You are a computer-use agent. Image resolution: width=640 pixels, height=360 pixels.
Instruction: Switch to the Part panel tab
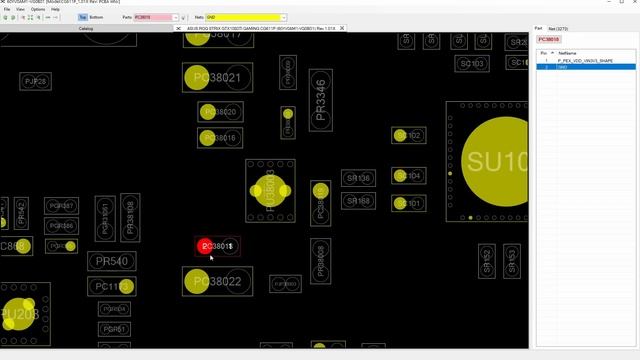click(x=538, y=29)
